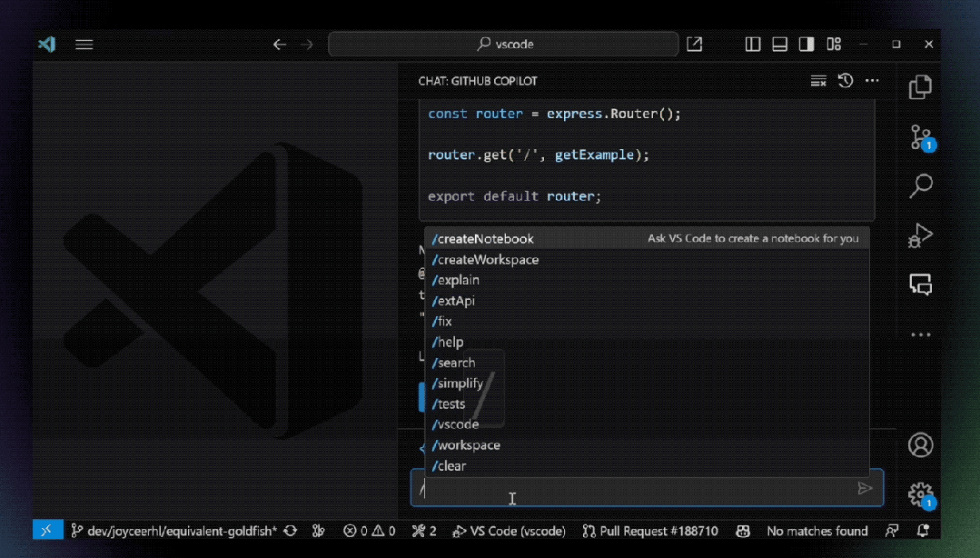
Task: Open Source Control view with badge
Action: [921, 137]
